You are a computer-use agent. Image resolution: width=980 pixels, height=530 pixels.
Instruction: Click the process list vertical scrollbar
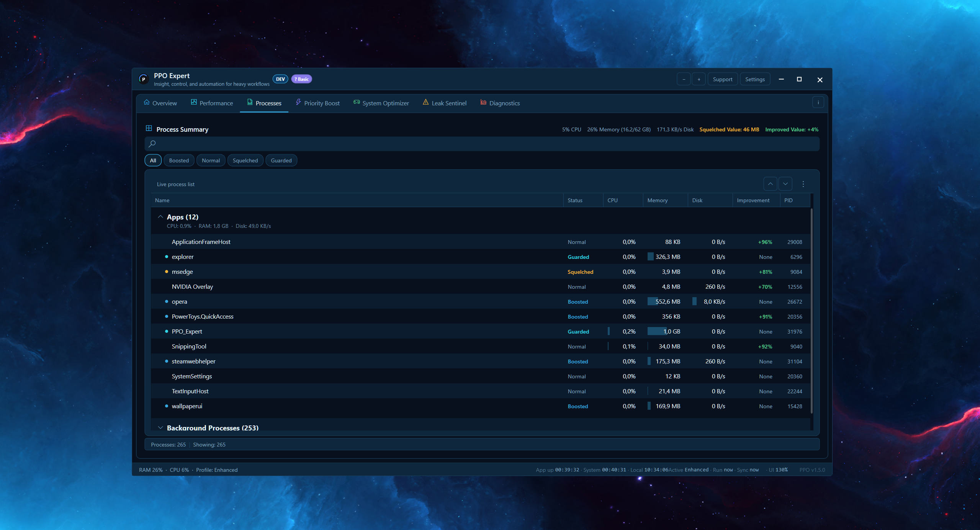click(811, 311)
